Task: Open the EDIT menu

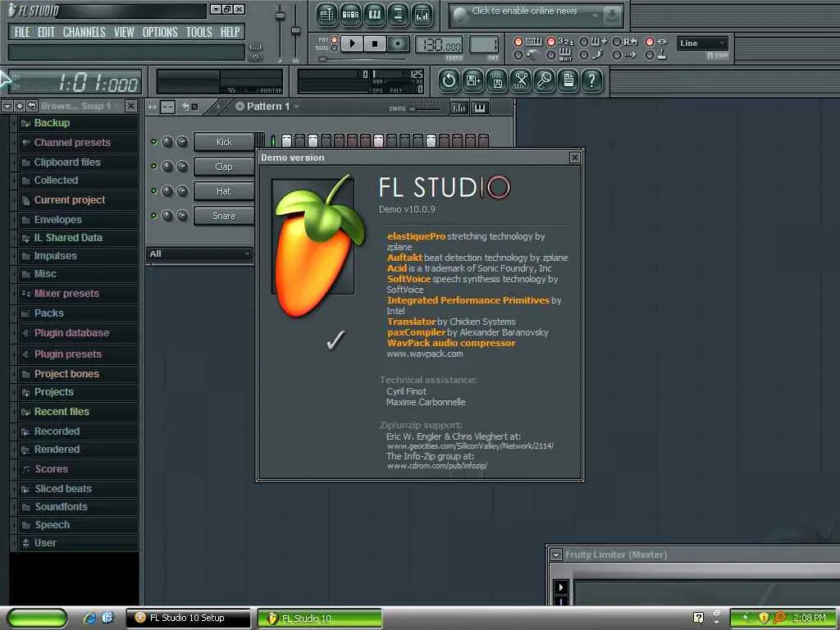Action: 46,32
